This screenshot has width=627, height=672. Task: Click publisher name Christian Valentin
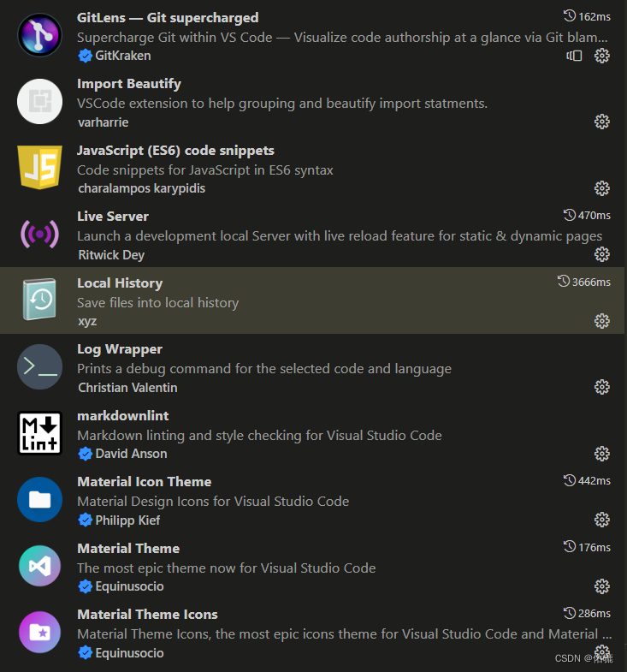[x=127, y=388]
